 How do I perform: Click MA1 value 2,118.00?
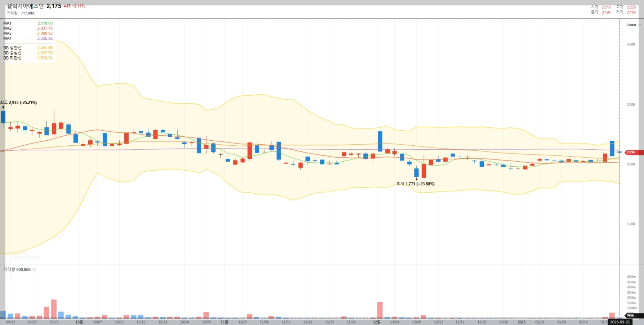45,23
